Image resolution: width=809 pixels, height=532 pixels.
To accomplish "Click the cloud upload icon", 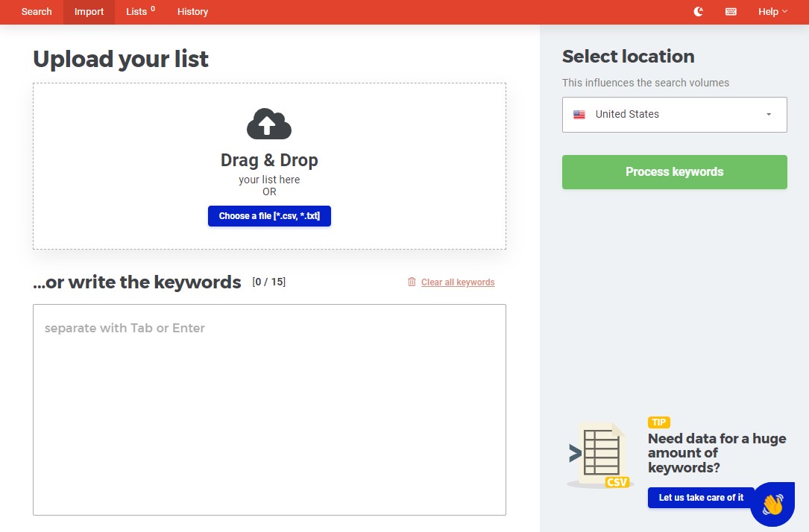I will [x=269, y=124].
